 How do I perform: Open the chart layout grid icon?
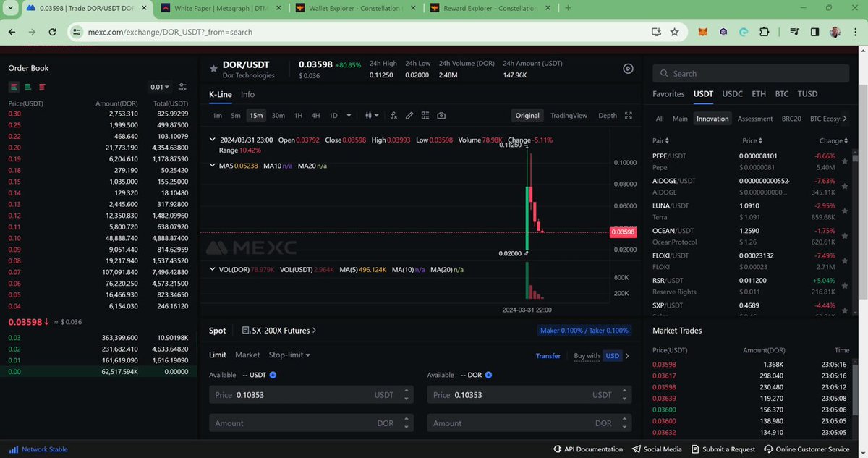pos(425,115)
